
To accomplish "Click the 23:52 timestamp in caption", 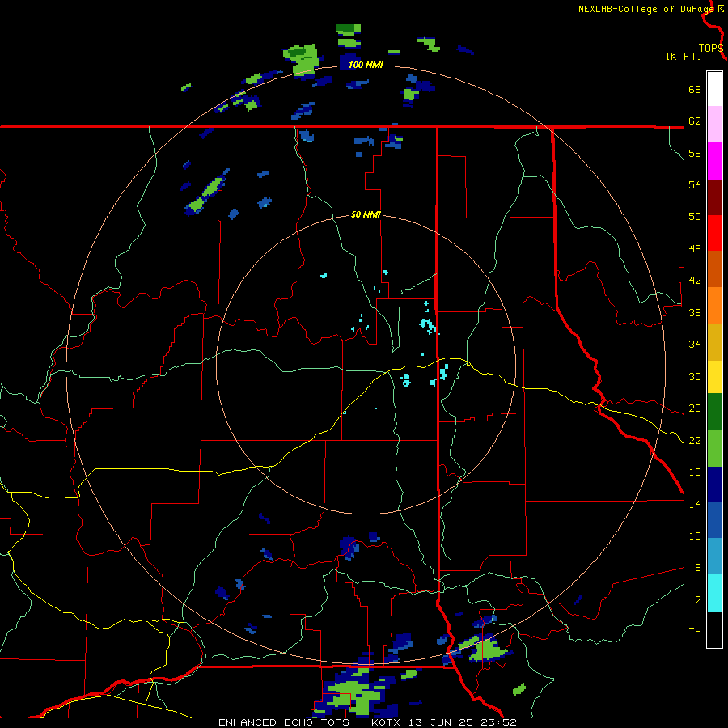I will point(499,722).
